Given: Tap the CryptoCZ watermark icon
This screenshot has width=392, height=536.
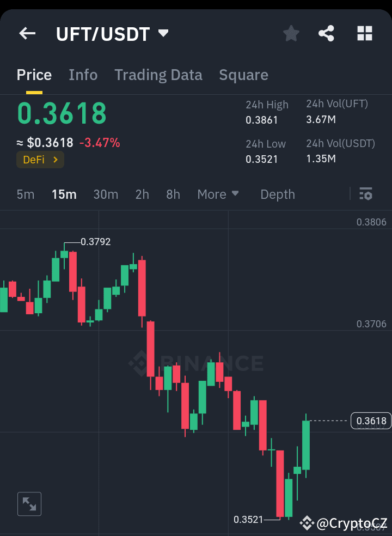Looking at the screenshot, I should 308,523.
